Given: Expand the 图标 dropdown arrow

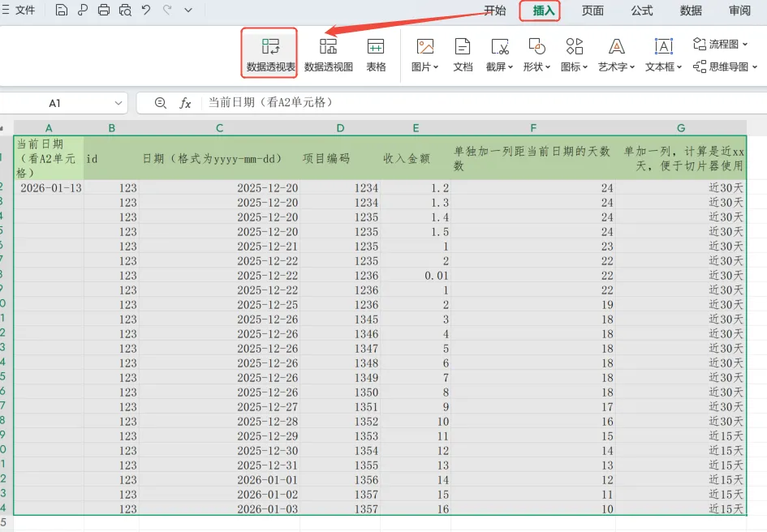Looking at the screenshot, I should [x=585, y=67].
